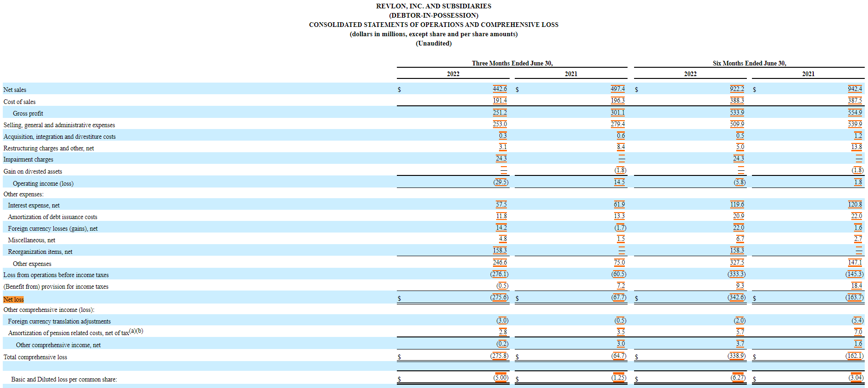Click the "Cost of sales" label
868x388 pixels.
pyautogui.click(x=19, y=102)
